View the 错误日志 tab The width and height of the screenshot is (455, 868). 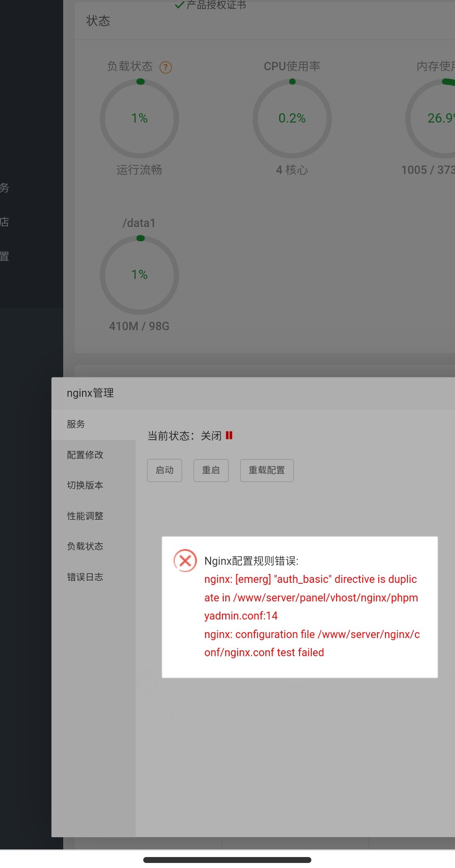(94, 577)
